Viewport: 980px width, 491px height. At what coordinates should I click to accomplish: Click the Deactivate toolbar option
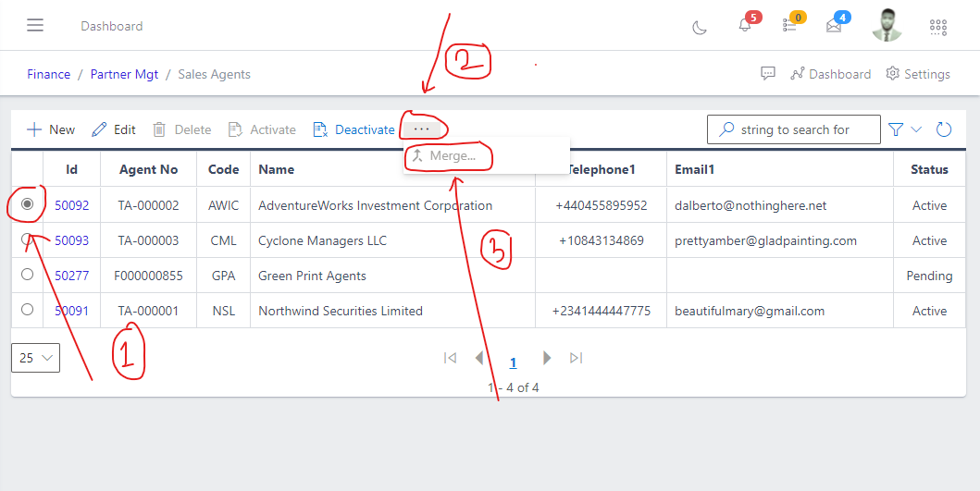[x=354, y=129]
